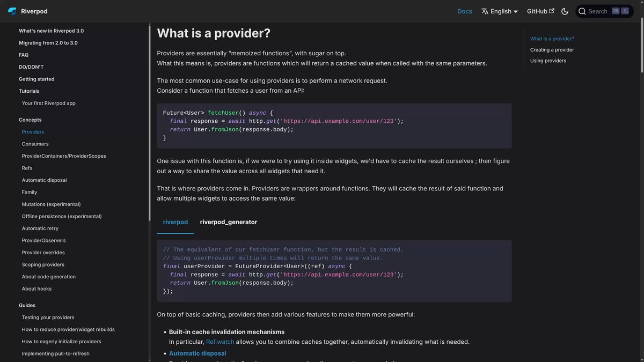644x362 pixels.
Task: Open the Refs sidebar page
Action: [x=27, y=168]
